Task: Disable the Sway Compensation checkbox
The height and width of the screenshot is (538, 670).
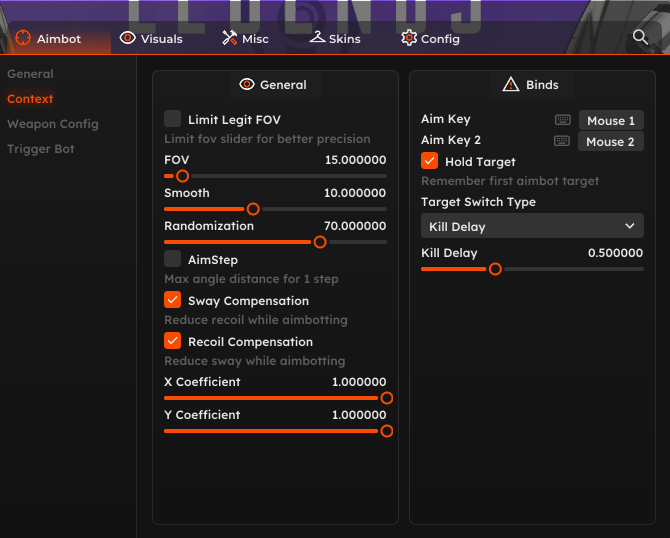Action: (x=173, y=300)
